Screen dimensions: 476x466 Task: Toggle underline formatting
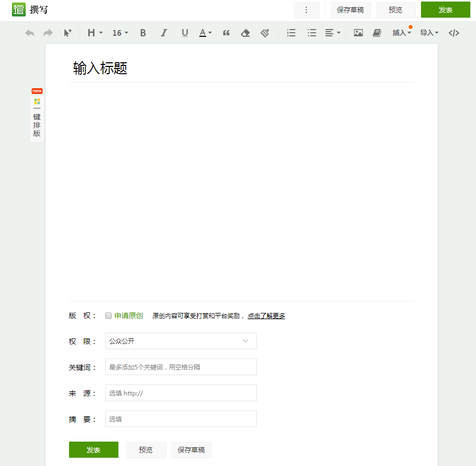point(185,33)
